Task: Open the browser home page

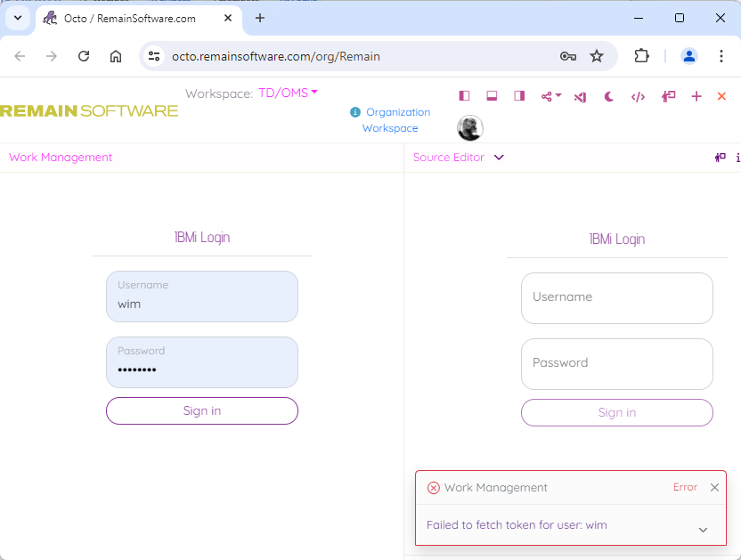Action: coord(116,56)
